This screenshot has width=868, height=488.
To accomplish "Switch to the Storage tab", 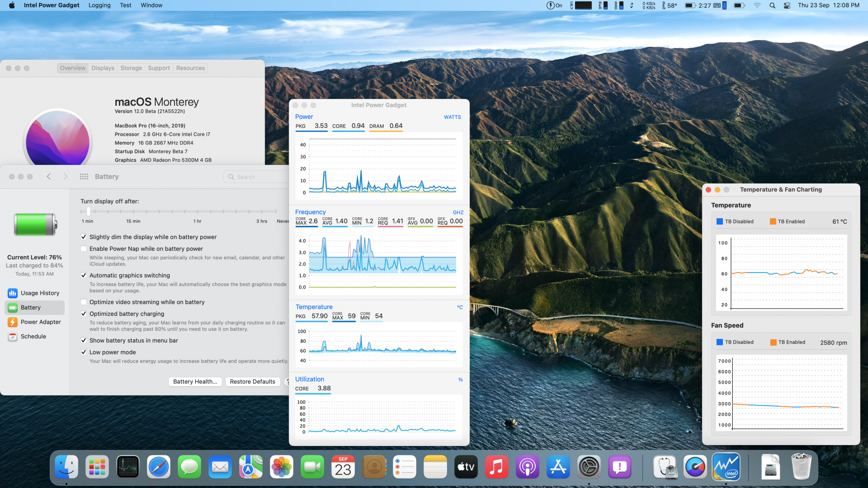I will (131, 68).
